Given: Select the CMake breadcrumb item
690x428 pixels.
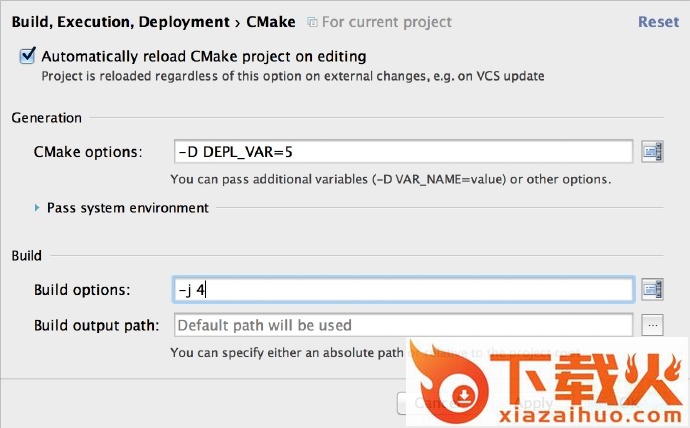Looking at the screenshot, I should 269,21.
